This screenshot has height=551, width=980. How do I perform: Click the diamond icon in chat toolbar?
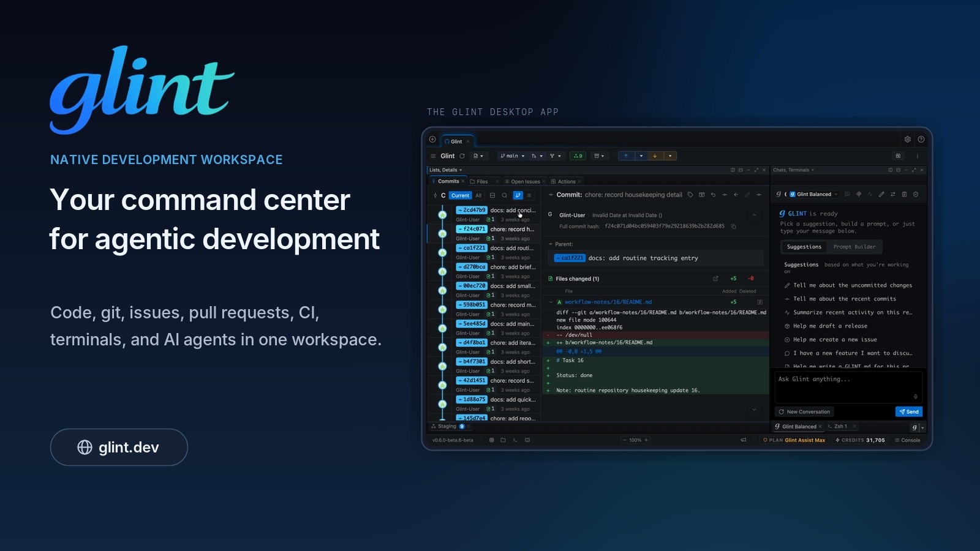[859, 194]
